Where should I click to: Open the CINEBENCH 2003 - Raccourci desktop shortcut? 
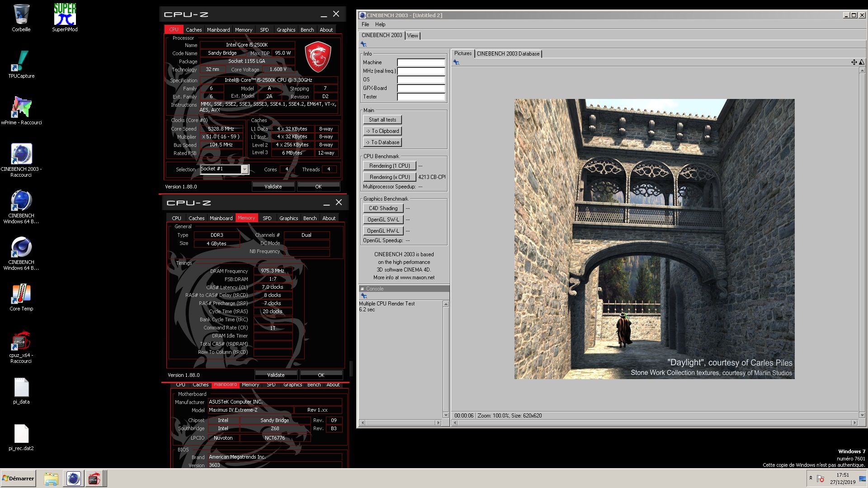coord(21,160)
